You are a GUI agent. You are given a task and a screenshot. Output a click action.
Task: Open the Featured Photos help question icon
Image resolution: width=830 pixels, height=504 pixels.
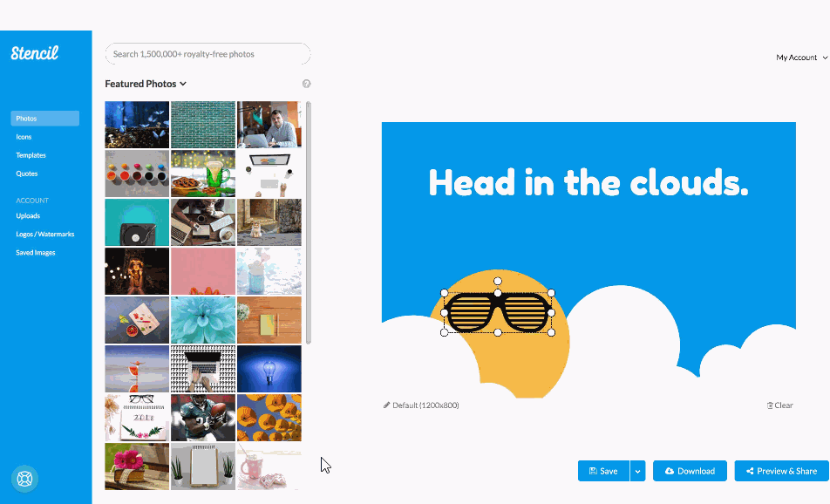click(307, 84)
